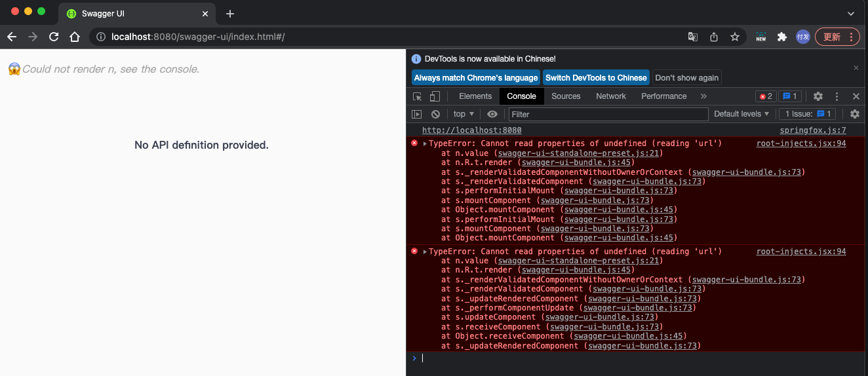Click the red errors count badge
This screenshot has width=868, height=376.
(765, 96)
